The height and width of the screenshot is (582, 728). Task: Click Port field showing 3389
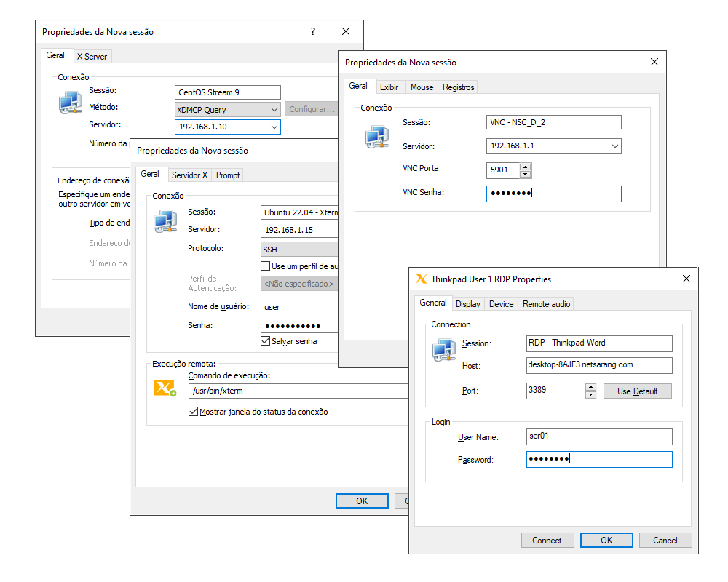pyautogui.click(x=555, y=391)
